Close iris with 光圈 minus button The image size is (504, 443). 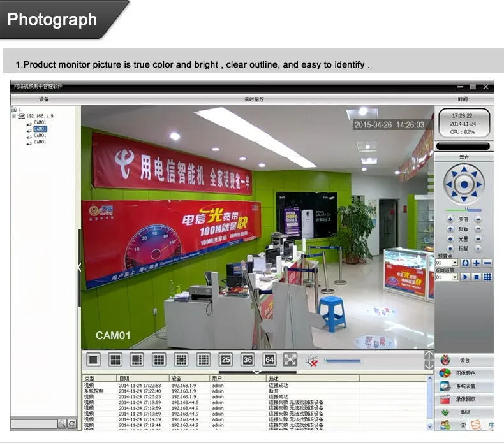click(x=478, y=239)
